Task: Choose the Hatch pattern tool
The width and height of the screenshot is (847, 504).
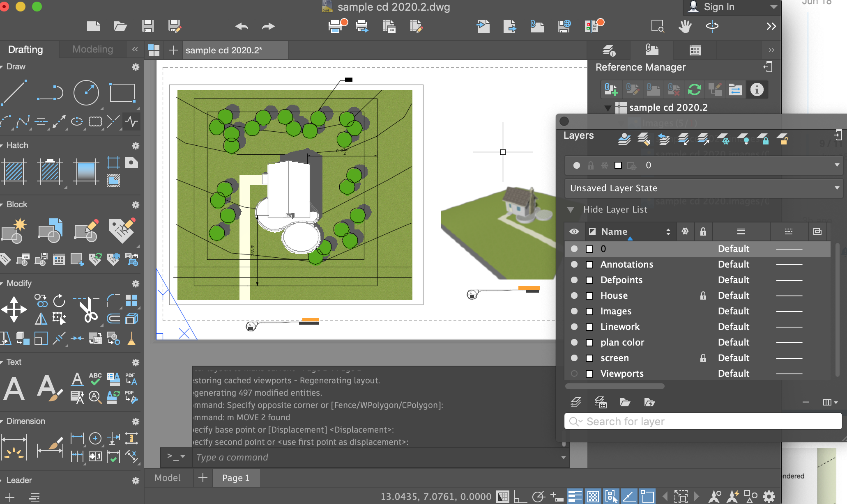Action: (x=14, y=171)
